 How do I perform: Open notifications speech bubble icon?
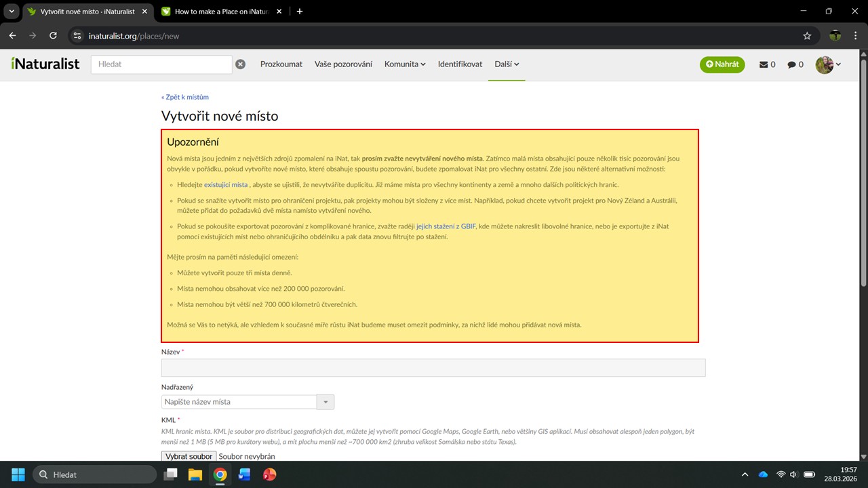pos(795,64)
